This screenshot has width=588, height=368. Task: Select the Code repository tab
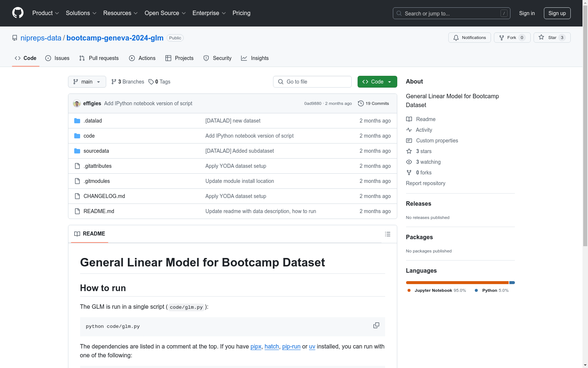[26, 58]
